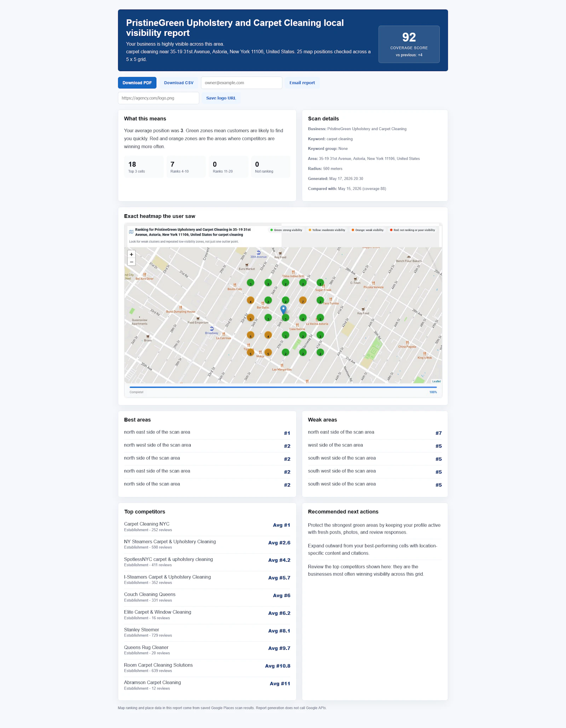Click the King's Wok restaurant icon

[x=424, y=354]
